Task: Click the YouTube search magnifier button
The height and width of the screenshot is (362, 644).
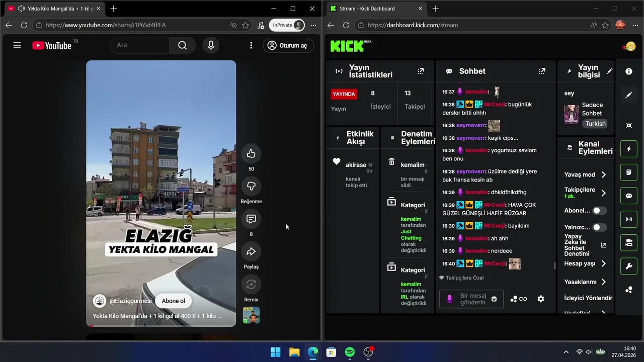Action: [182, 45]
